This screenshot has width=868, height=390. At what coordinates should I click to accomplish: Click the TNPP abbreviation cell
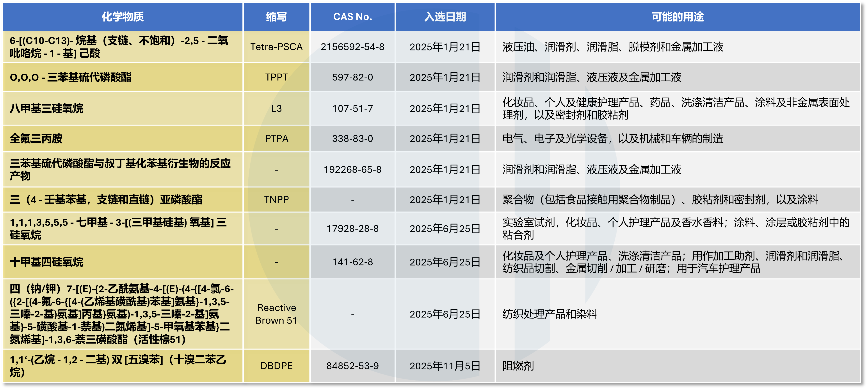[x=276, y=200]
